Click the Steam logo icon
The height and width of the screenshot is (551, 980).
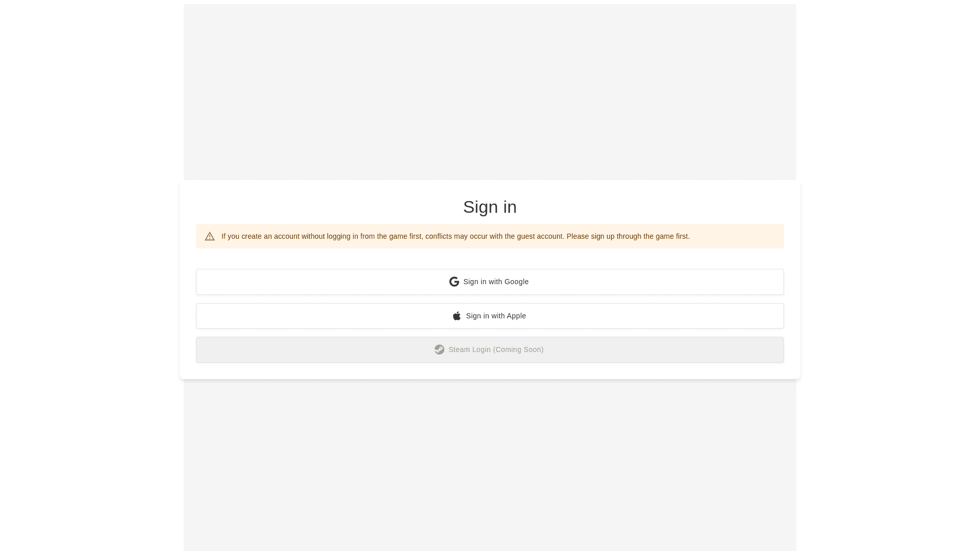pos(439,349)
